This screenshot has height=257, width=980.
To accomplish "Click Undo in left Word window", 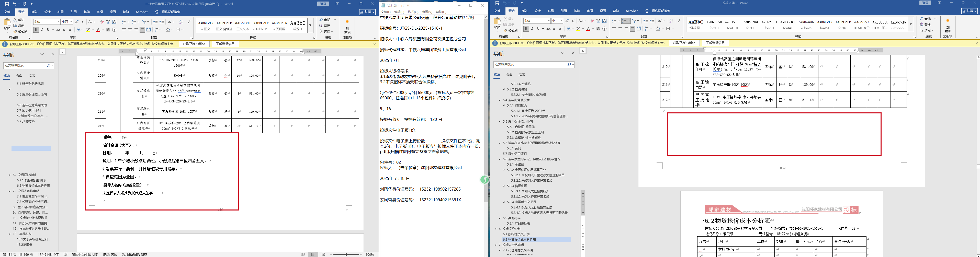I will (15, 4).
